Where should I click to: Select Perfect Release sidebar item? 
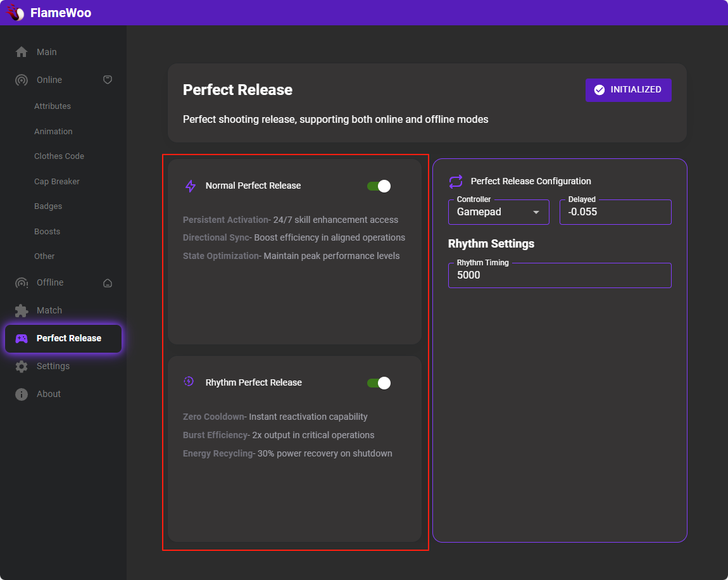tap(63, 339)
